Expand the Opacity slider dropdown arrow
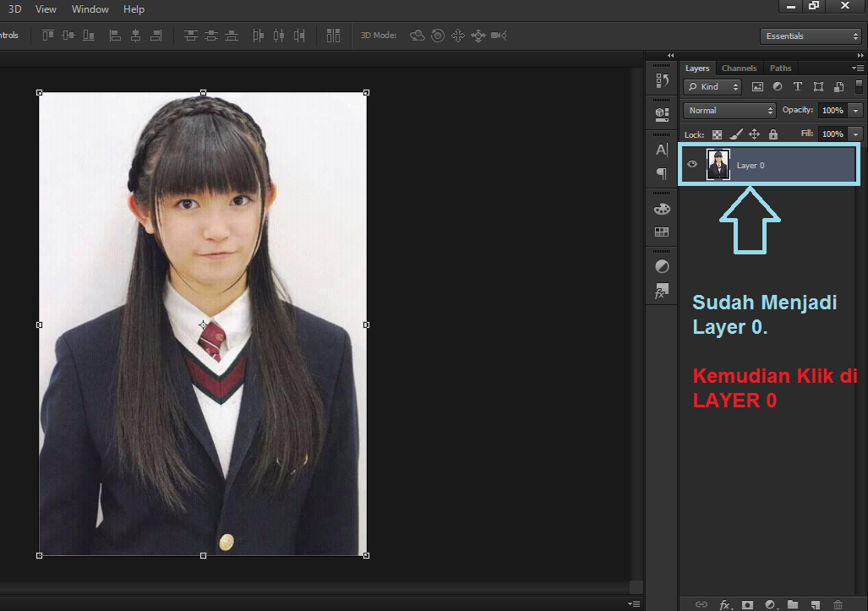Screen dimensions: 868x611 point(856,111)
